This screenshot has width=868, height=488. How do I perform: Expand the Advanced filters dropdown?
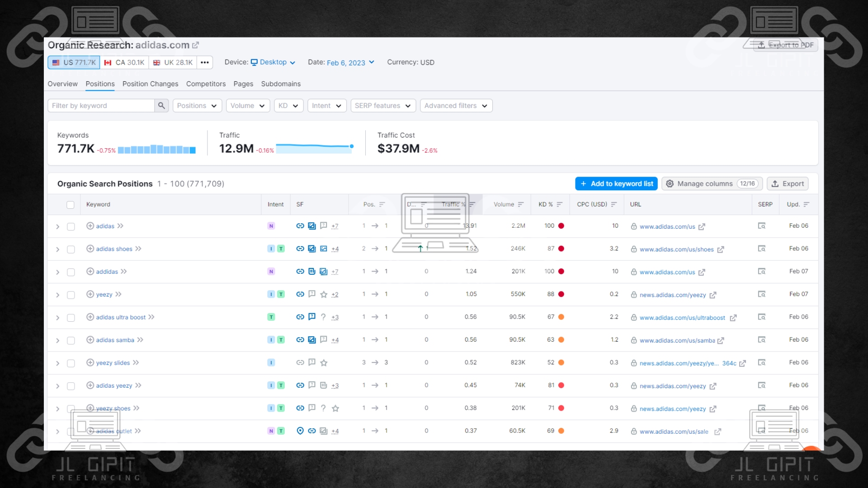tap(456, 106)
